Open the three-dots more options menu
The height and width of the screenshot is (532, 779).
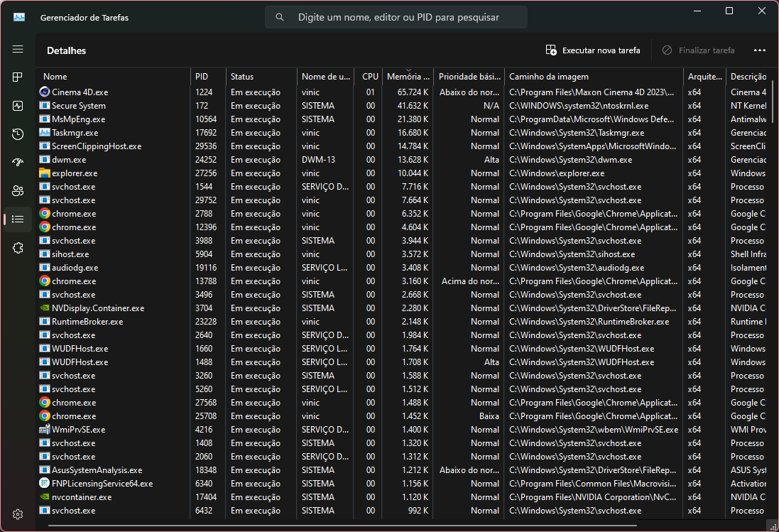pyautogui.click(x=760, y=50)
